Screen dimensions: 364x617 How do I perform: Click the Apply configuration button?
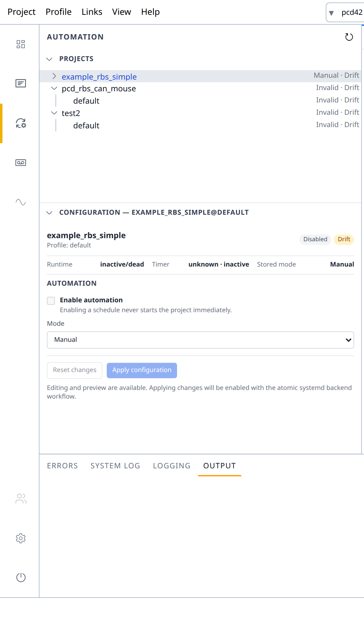(142, 370)
